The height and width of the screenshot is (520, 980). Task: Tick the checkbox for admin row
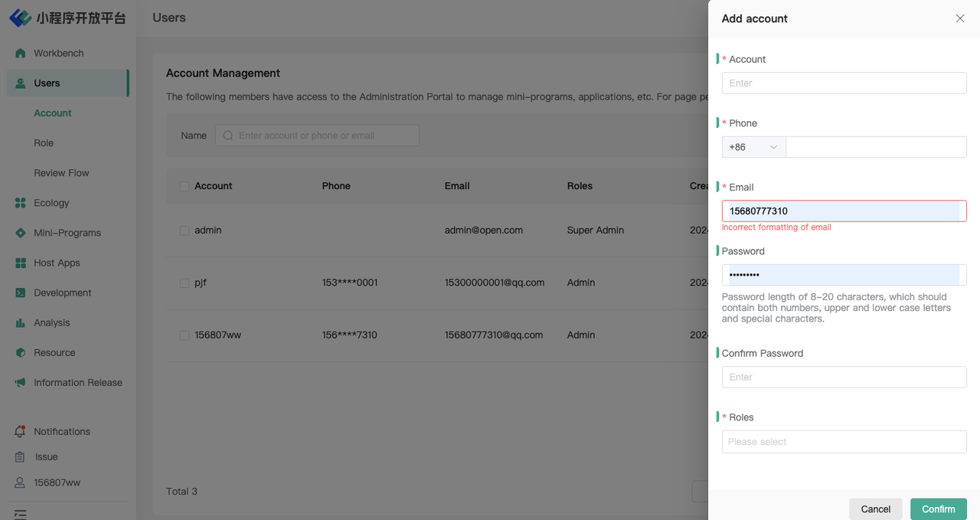click(x=185, y=231)
